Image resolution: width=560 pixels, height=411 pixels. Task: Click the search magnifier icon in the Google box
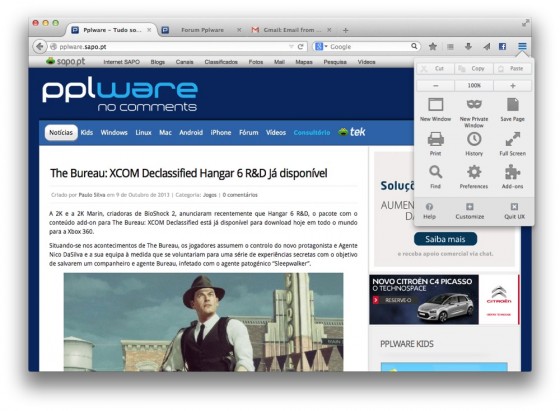pyautogui.click(x=414, y=46)
